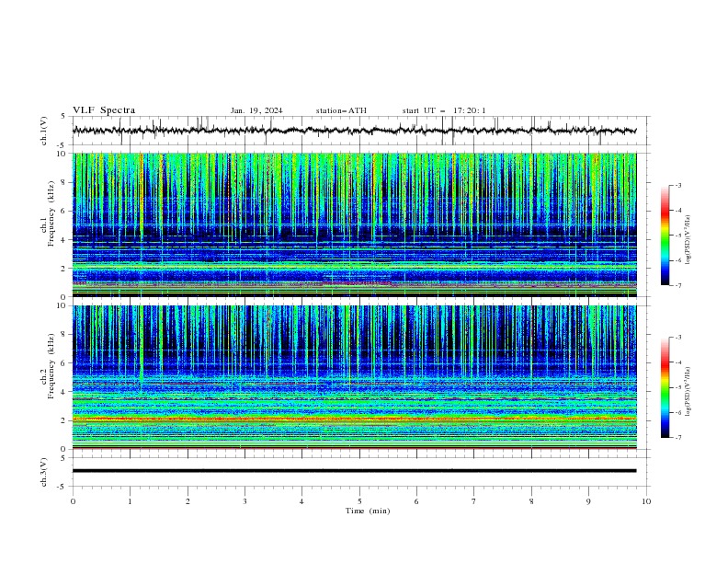Image resolution: width=728 pixels, height=563 pixels.
Task: Click the "5" tick on ch.1(V) axis
Action: pyautogui.click(x=63, y=117)
